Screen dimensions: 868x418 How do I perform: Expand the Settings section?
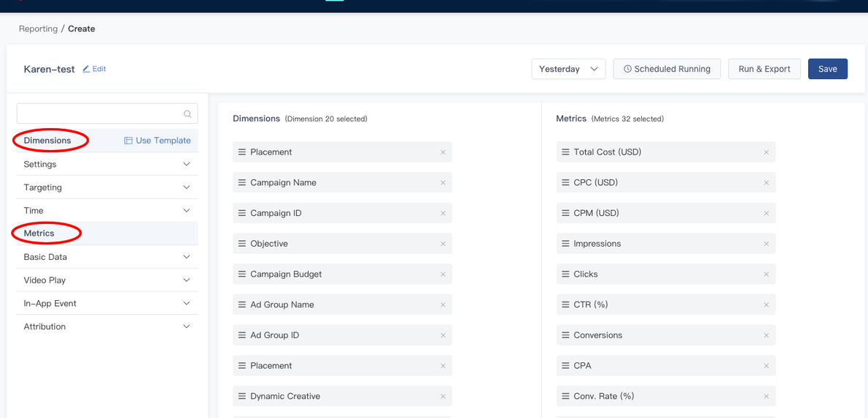click(x=107, y=164)
